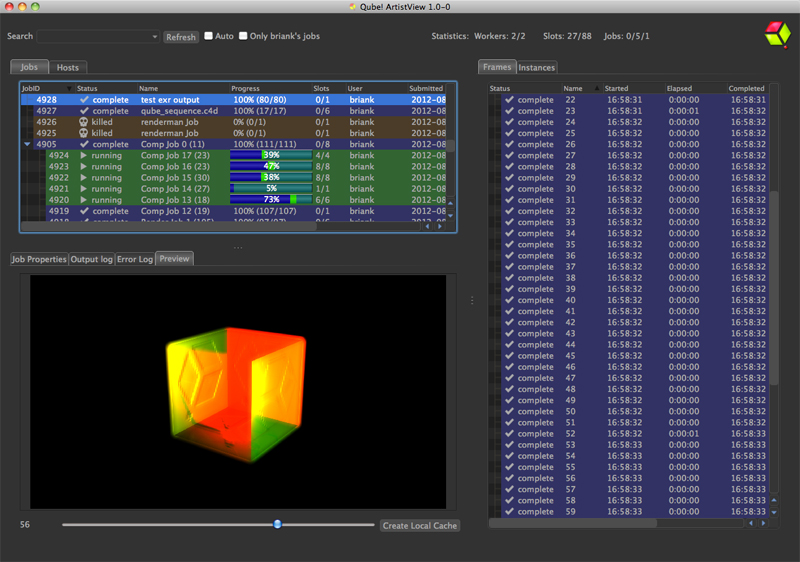
Task: Click the running play icon of job 4924
Action: pyautogui.click(x=83, y=155)
